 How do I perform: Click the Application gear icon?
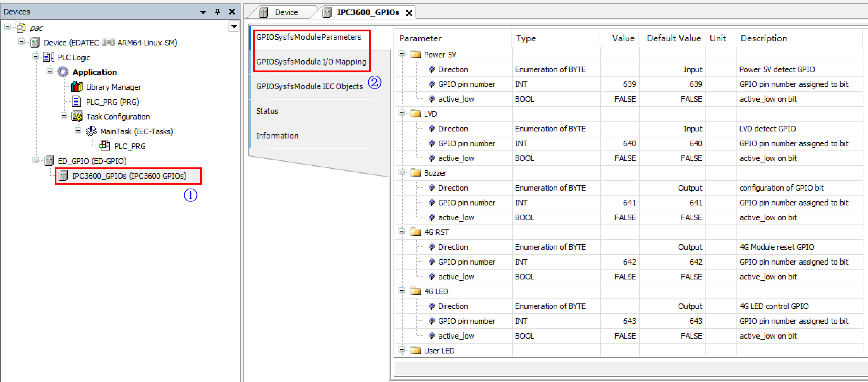(63, 72)
